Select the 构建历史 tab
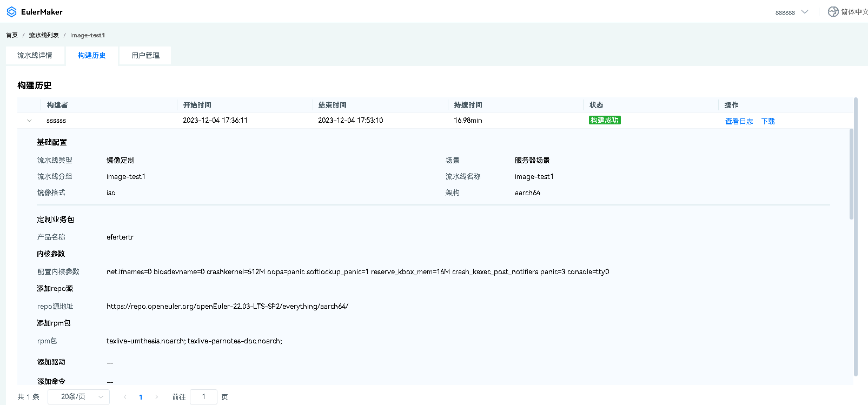868x405 pixels. (x=91, y=56)
